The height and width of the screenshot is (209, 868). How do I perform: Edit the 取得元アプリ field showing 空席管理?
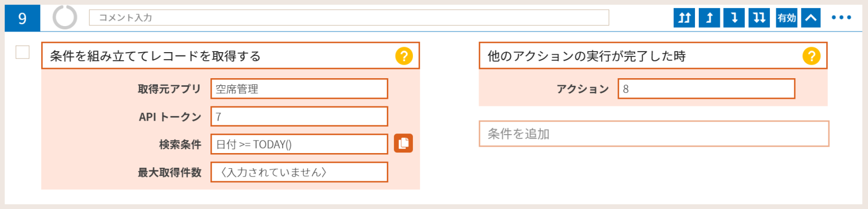(299, 89)
